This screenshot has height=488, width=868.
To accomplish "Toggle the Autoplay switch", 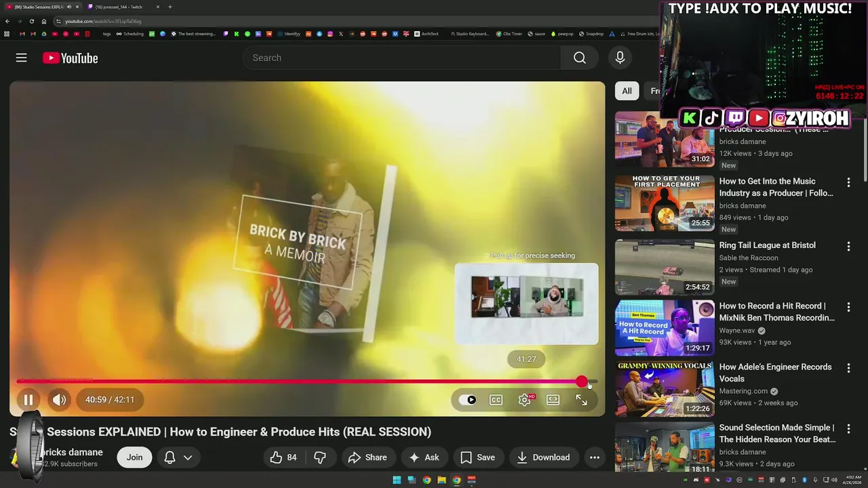I will pos(467,400).
